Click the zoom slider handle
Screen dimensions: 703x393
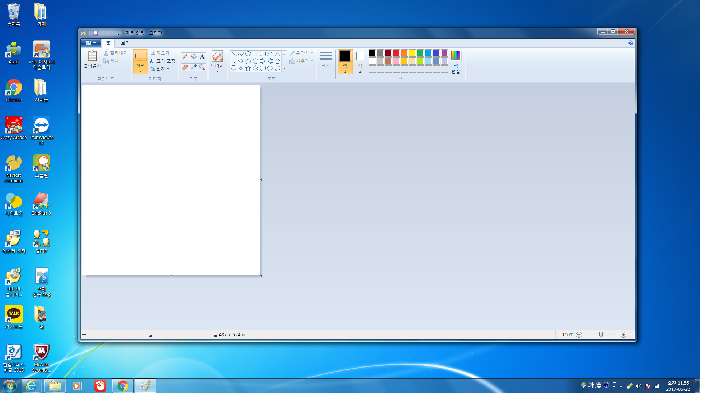(x=601, y=335)
